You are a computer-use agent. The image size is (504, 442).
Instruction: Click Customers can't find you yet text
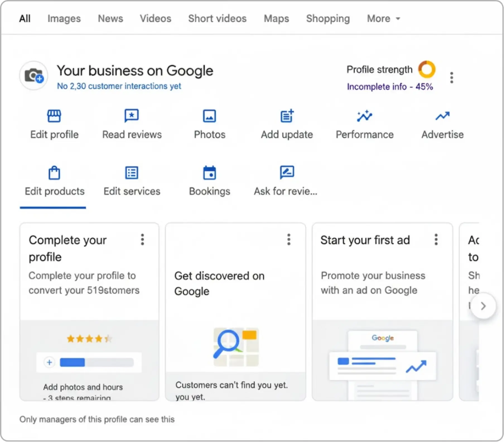point(231,385)
